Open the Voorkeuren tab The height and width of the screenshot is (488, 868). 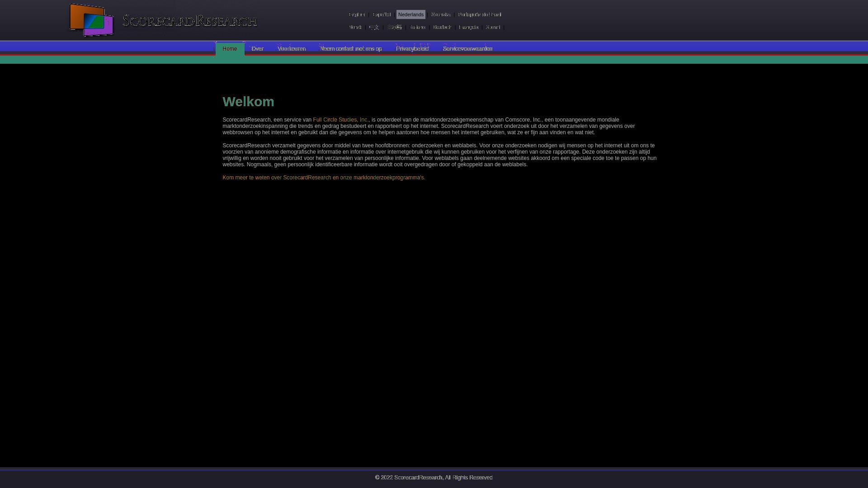click(292, 49)
